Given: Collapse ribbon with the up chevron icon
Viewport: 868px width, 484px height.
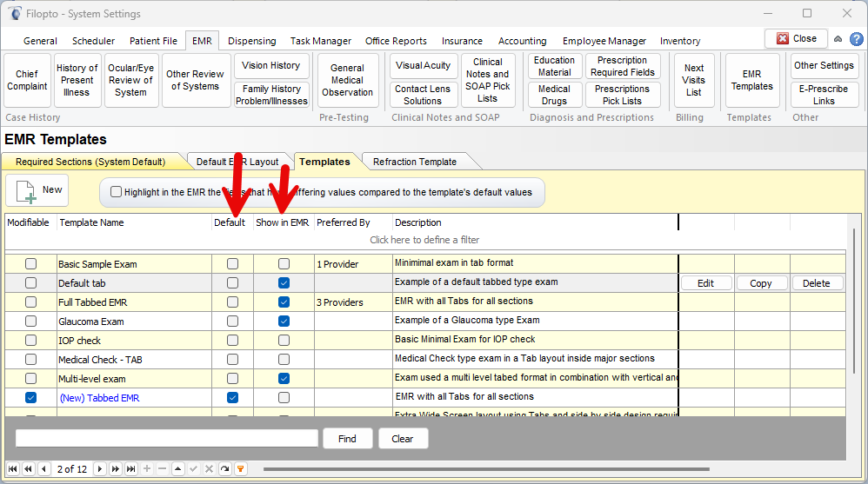Looking at the screenshot, I should pos(838,39).
